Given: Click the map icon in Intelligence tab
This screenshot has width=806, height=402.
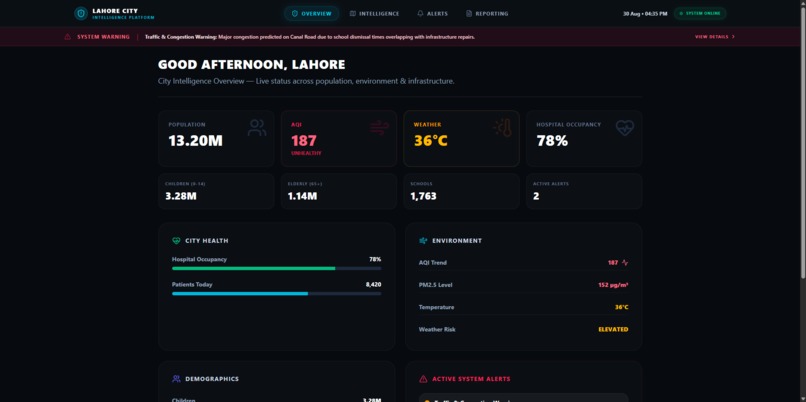Looking at the screenshot, I should [x=353, y=13].
